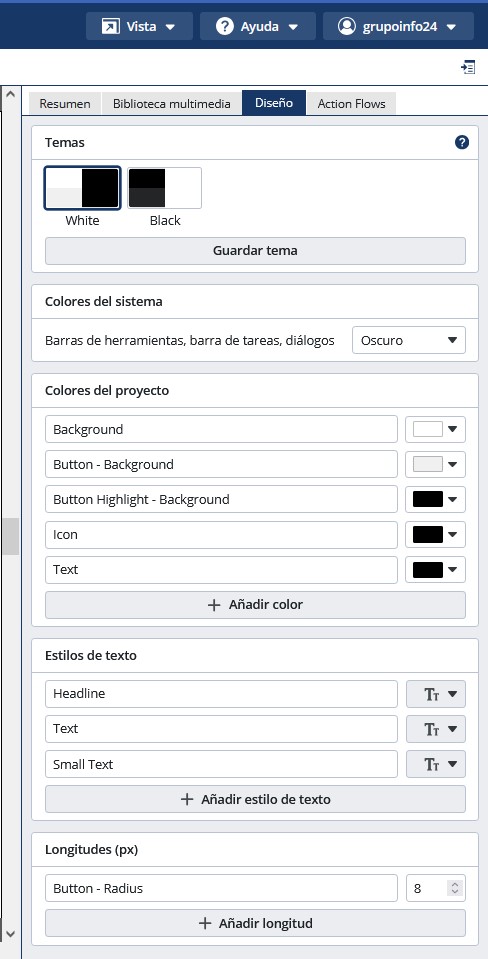The height and width of the screenshot is (959, 488).
Task: Open the Oscuro system colors dropdown
Action: (x=409, y=340)
